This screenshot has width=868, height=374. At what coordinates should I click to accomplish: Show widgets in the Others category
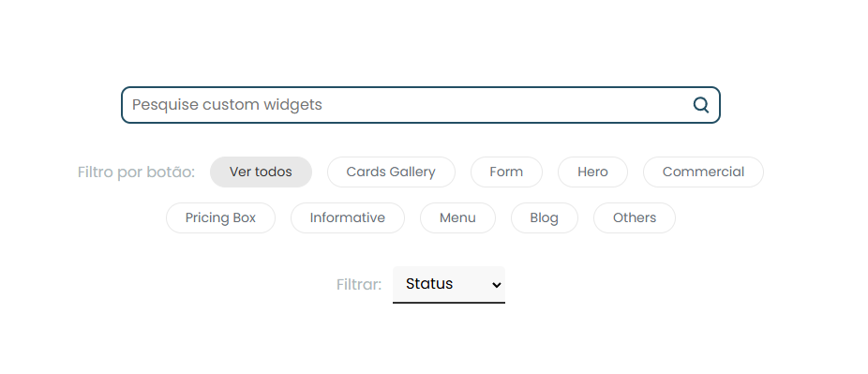pos(635,218)
